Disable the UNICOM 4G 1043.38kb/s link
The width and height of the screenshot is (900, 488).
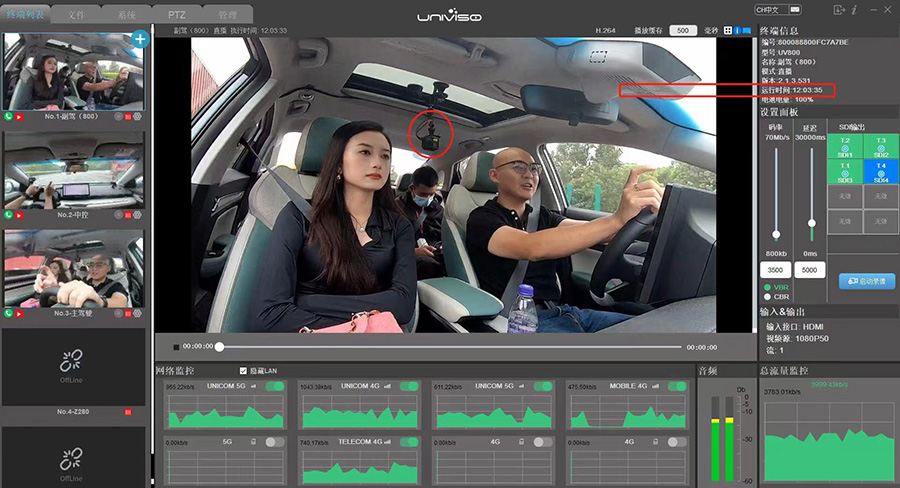[x=409, y=386]
